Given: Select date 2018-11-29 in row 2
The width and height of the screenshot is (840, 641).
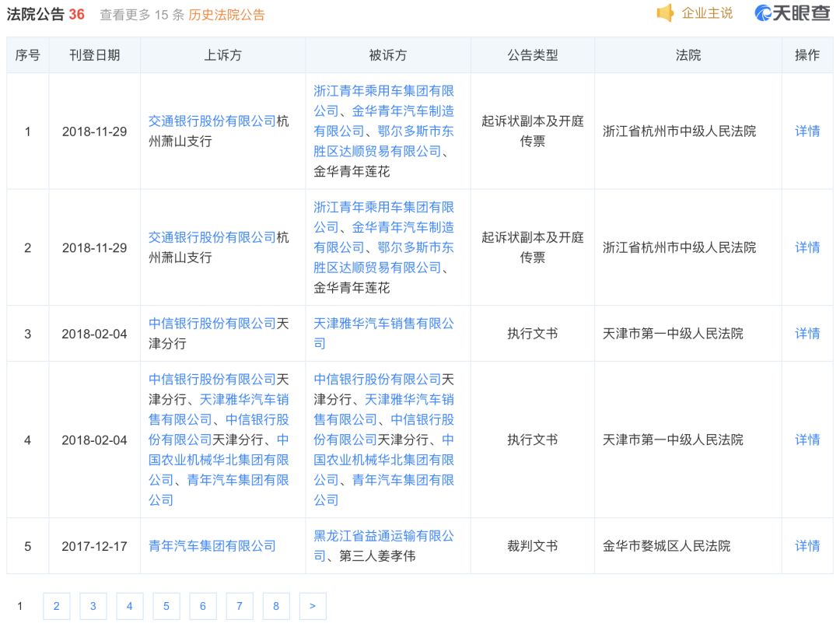Looking at the screenshot, I should [x=94, y=247].
